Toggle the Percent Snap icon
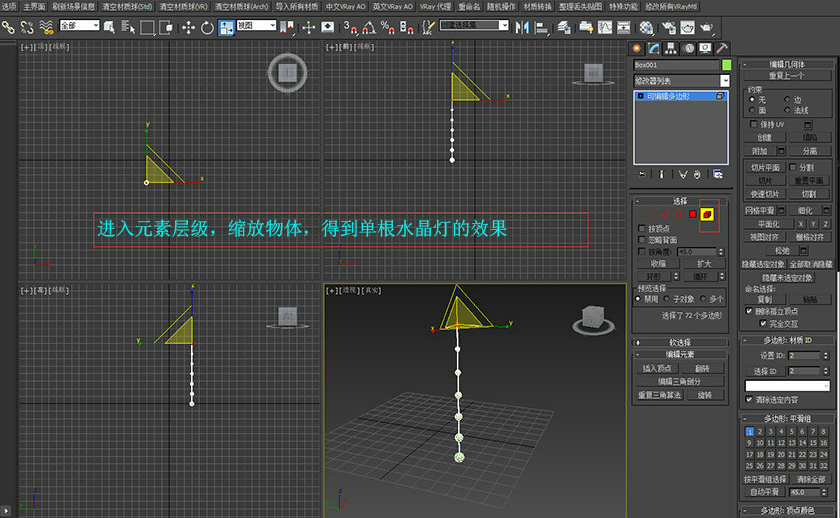Image resolution: width=840 pixels, height=518 pixels. click(387, 27)
